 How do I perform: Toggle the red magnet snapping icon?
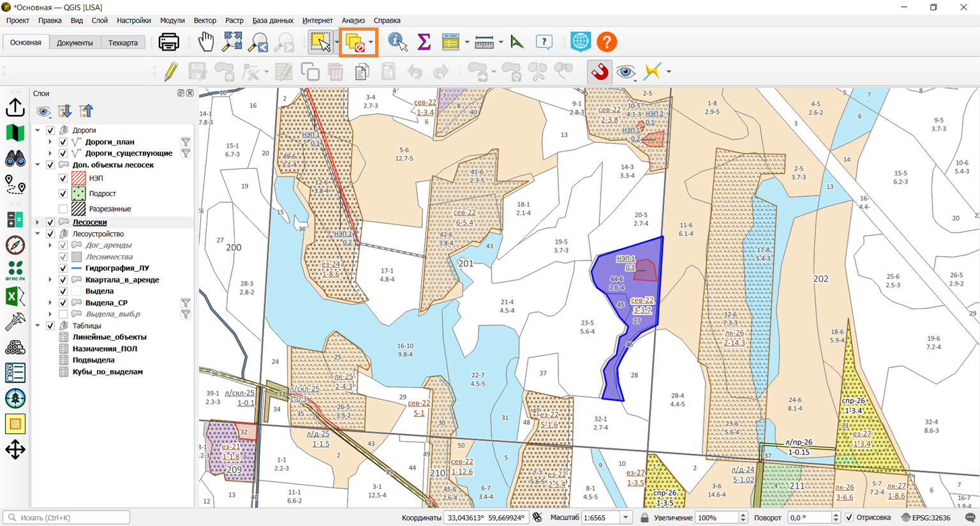coord(600,71)
